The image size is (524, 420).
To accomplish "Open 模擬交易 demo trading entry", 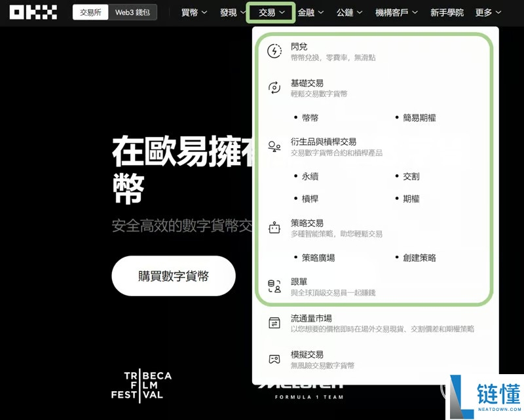I will click(307, 354).
